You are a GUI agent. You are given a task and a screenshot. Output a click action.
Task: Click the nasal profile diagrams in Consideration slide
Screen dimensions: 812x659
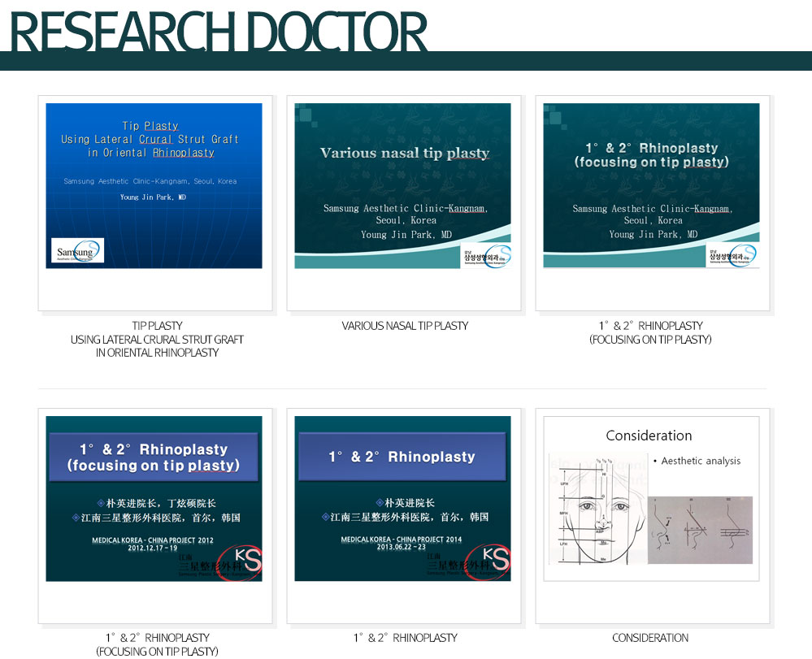point(701,530)
